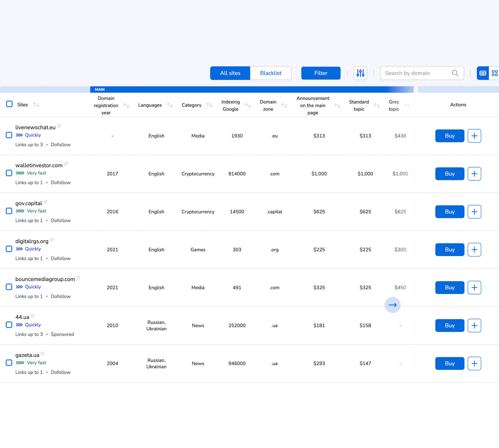
Task: Select the All sites tab
Action: 230,73
